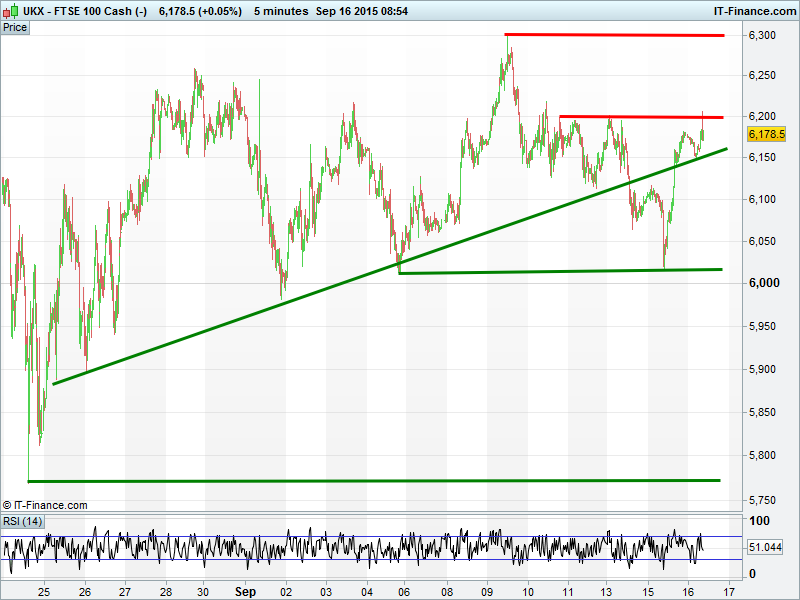Image resolution: width=800 pixels, height=600 pixels.
Task: Click the Sep 16 2015 08:54 timestamp
Action: pyautogui.click(x=362, y=11)
